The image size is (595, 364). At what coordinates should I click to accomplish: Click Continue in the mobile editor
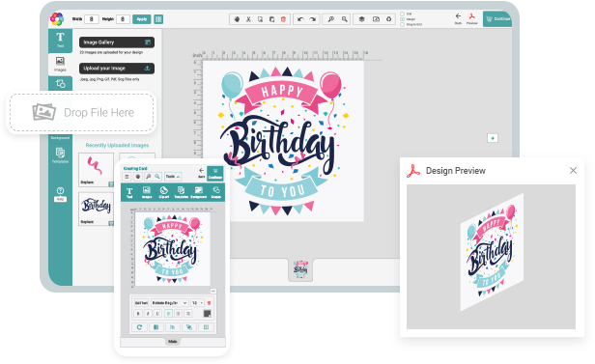215,174
